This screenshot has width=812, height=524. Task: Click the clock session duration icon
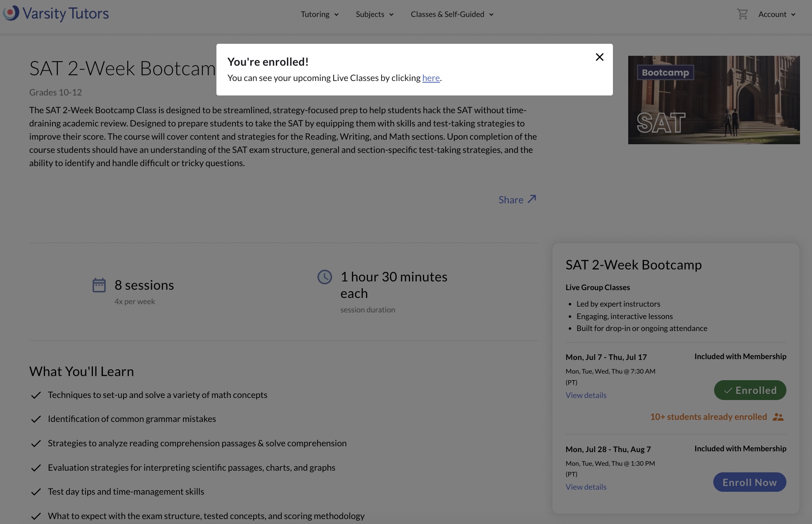coord(325,277)
